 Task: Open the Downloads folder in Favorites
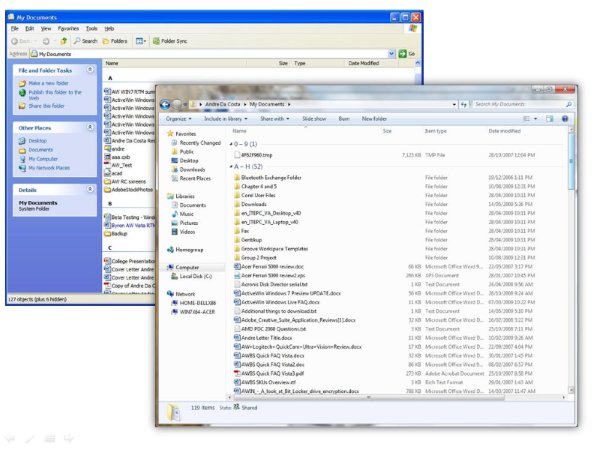[x=192, y=169]
